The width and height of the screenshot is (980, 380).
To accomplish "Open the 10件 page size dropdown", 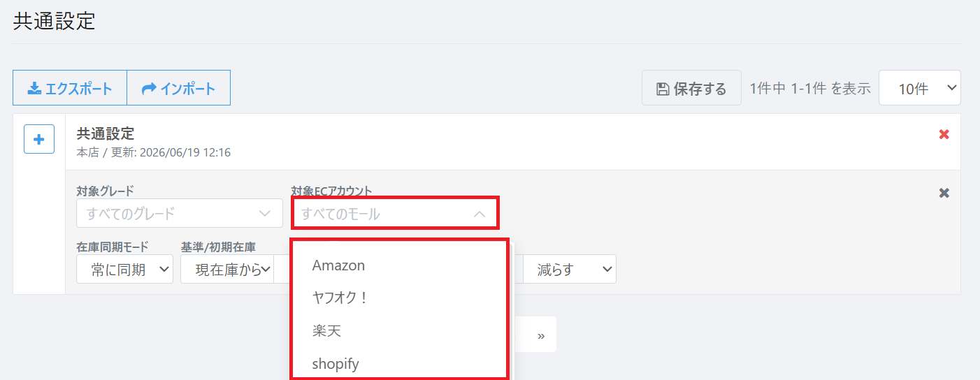I will coord(919,88).
